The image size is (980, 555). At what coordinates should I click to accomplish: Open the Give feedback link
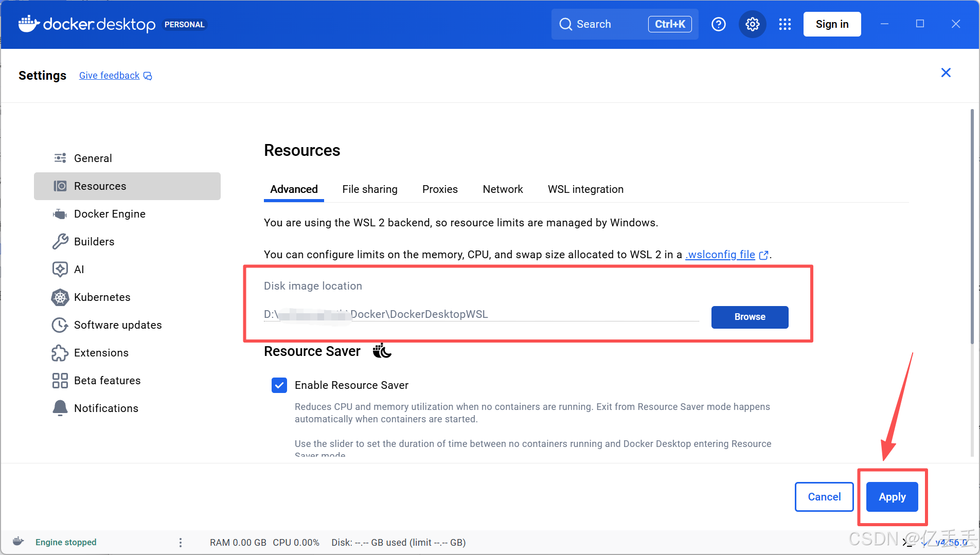coord(109,76)
